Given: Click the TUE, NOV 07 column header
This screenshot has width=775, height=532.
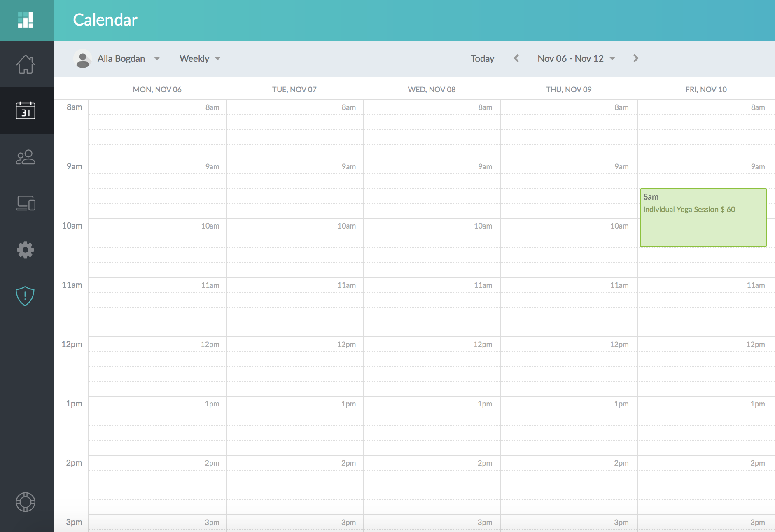Looking at the screenshot, I should pyautogui.click(x=294, y=89).
